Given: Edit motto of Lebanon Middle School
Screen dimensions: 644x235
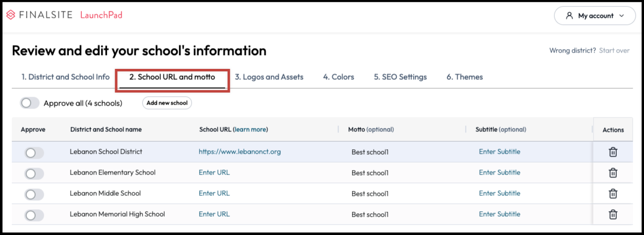Looking at the screenshot, I should (x=370, y=194).
